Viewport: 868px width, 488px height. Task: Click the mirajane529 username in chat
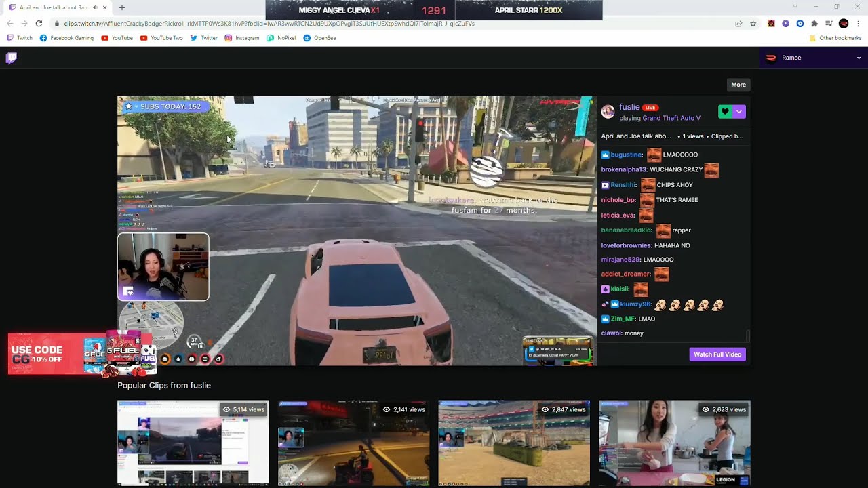point(620,260)
